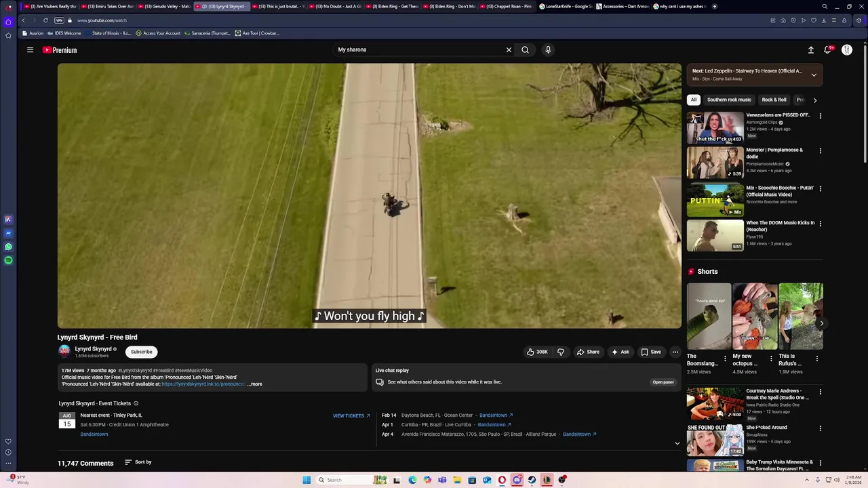868x488 pixels.
Task: Open the live chat replay panel
Action: [x=663, y=382]
